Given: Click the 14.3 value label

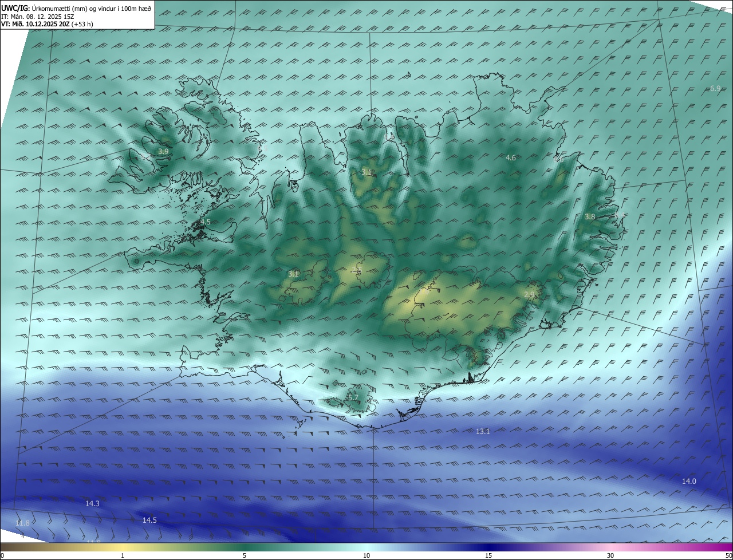Looking at the screenshot, I should tap(92, 503).
